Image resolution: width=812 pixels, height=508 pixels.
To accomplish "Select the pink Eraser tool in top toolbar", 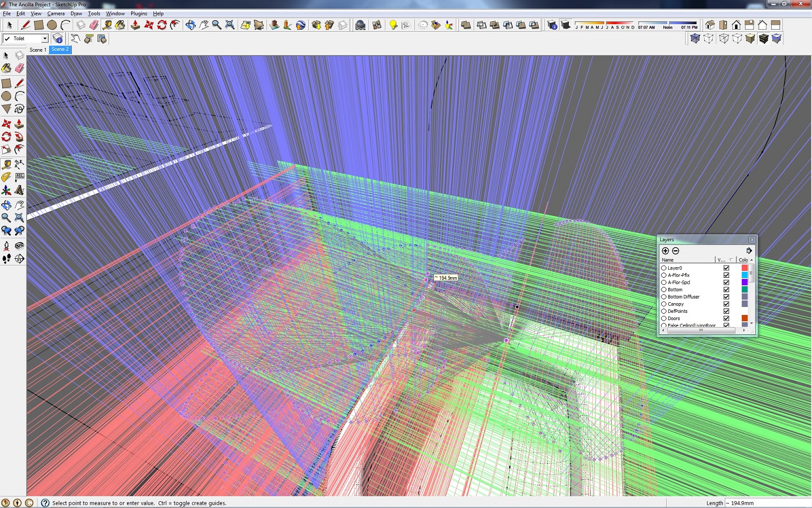I will [94, 25].
